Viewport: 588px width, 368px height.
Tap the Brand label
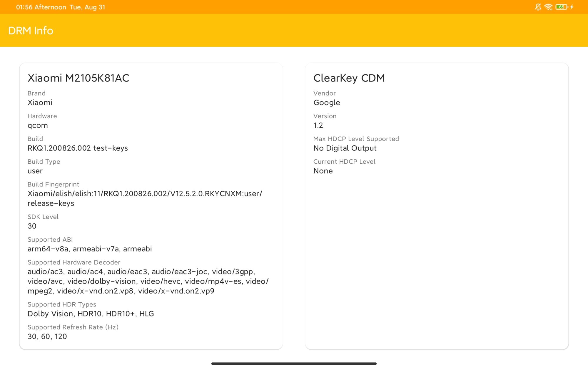[36, 93]
